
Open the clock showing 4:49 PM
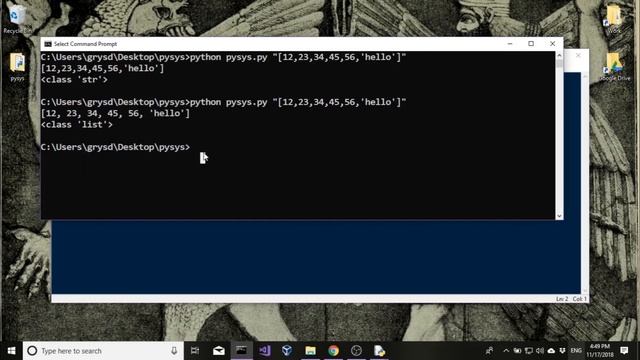600,351
